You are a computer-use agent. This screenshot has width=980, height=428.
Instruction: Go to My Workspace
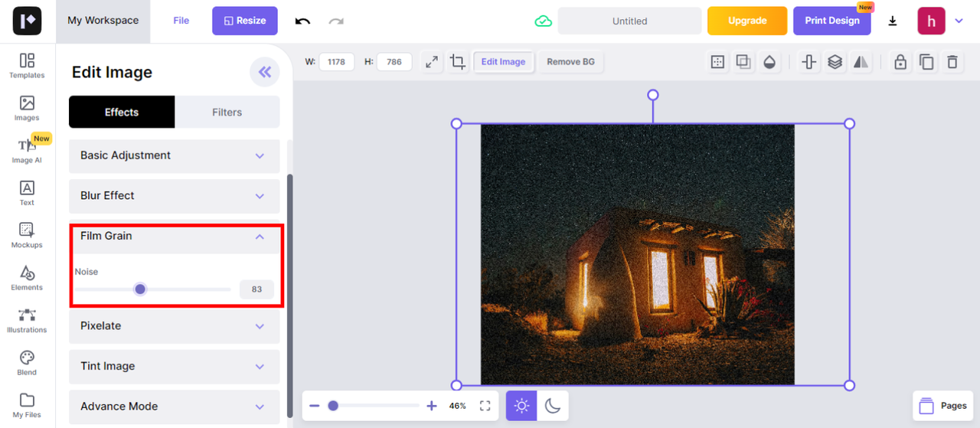click(x=103, y=21)
